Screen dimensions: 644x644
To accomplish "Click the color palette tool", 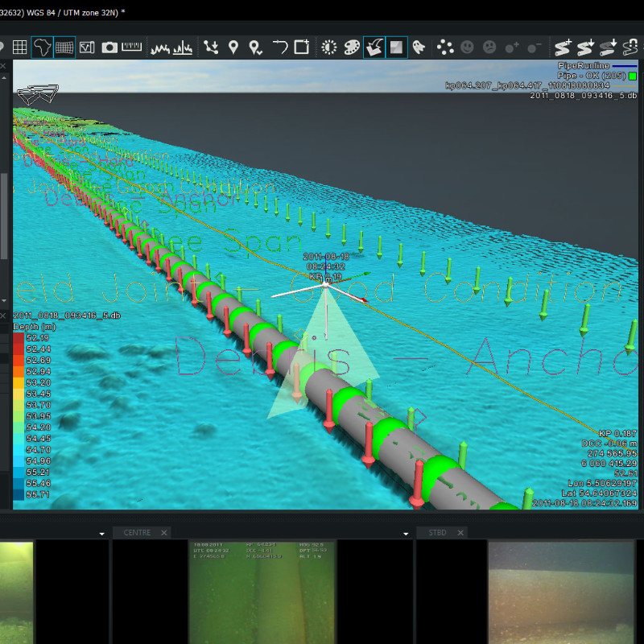I will click(x=352, y=47).
